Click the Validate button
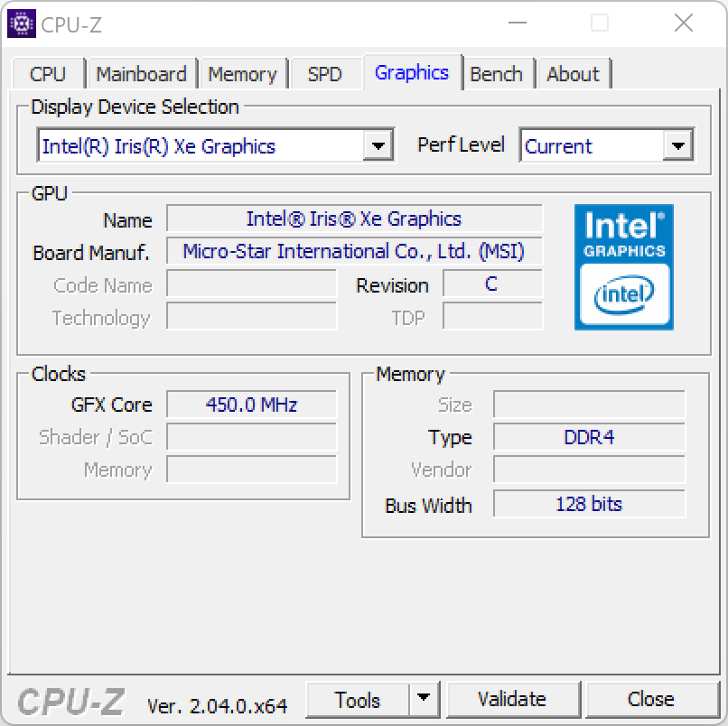 (x=512, y=699)
